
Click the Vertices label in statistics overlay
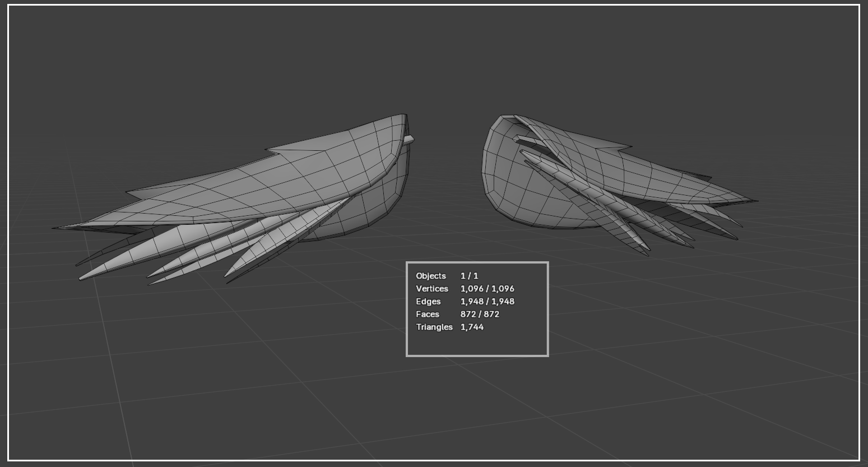pyautogui.click(x=432, y=289)
